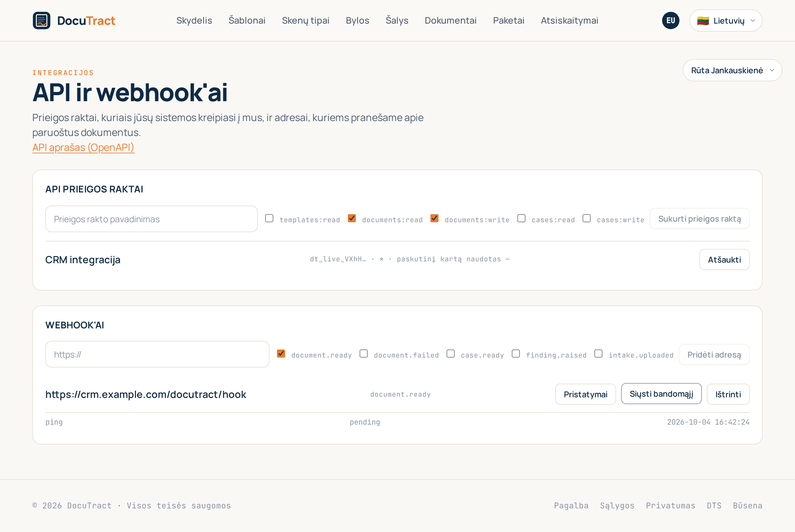Go to Dokumentai section
Image resolution: width=795 pixels, height=532 pixels.
tap(451, 20)
